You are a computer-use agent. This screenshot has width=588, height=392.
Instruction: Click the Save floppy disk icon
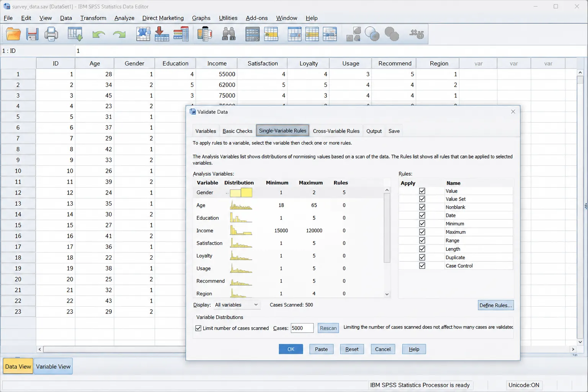32,34
